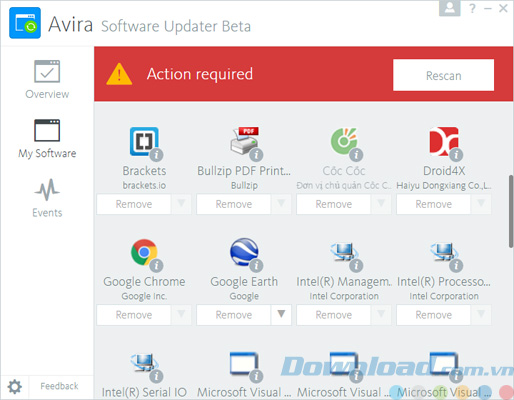Screen dimensions: 514x400
Task: Click the Intel(R) Processor application icon
Action: click(x=444, y=252)
